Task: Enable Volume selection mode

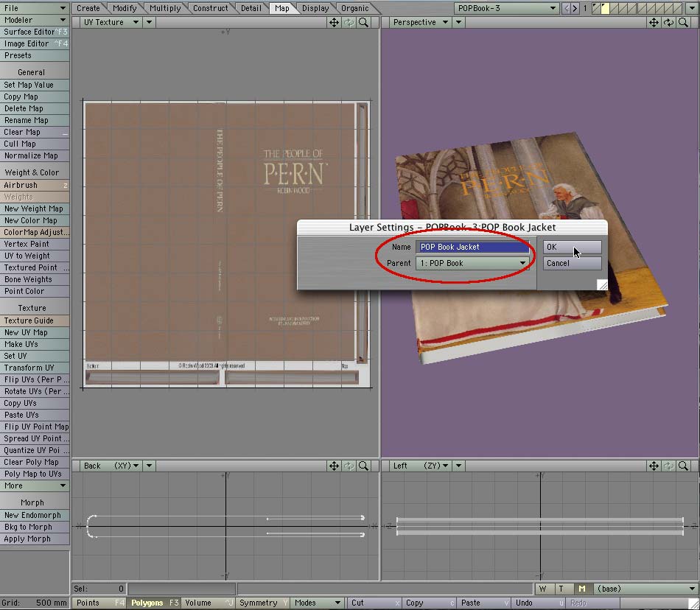Action: click(208, 603)
